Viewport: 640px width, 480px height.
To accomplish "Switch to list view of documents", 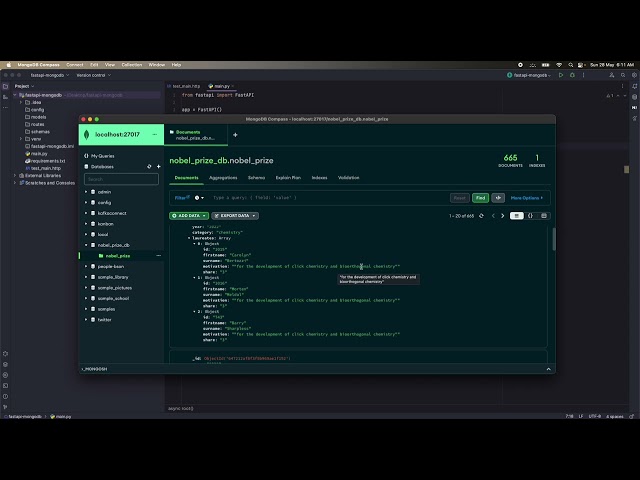I will coord(517,216).
